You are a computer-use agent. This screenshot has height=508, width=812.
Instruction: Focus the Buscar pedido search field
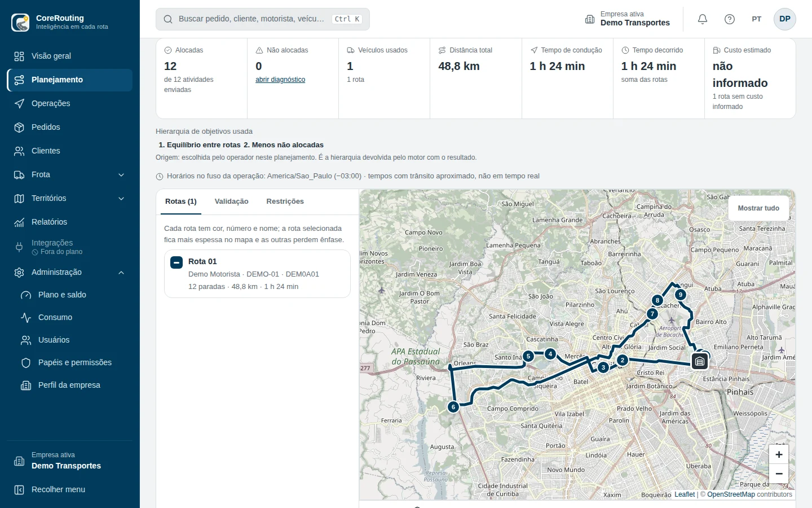coord(263,19)
